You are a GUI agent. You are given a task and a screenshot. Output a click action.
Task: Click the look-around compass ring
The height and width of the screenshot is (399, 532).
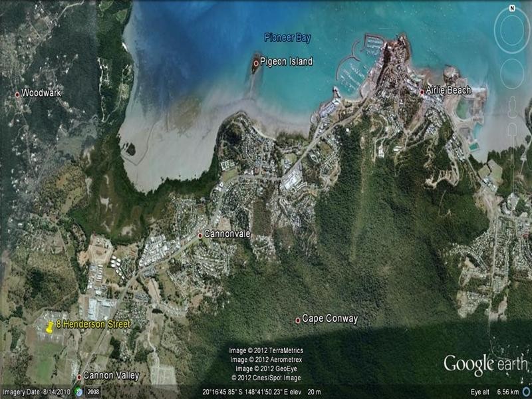click(512, 30)
